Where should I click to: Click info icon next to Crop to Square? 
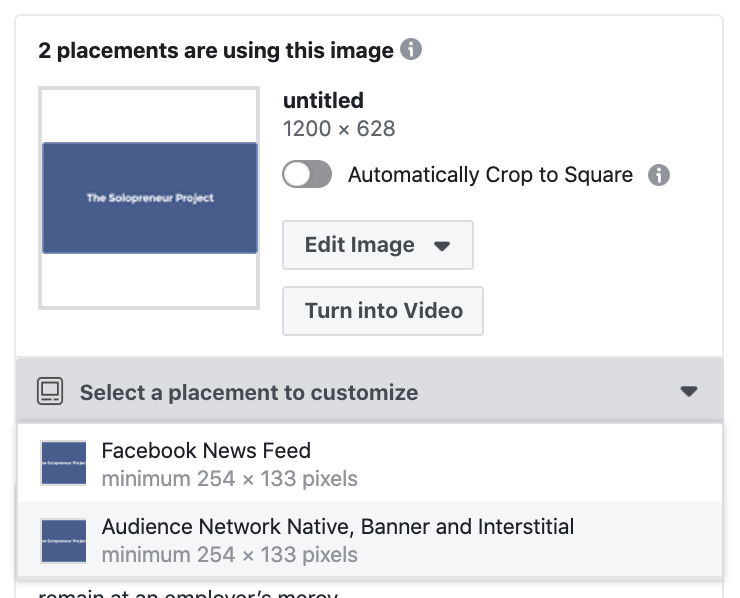[x=658, y=175]
